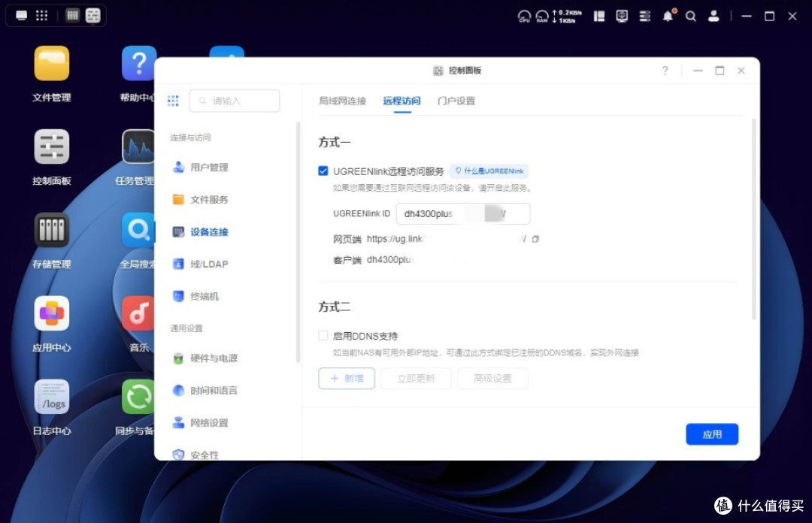Open the 帮助中心 desktop icon
This screenshot has width=812, height=523.
138,64
